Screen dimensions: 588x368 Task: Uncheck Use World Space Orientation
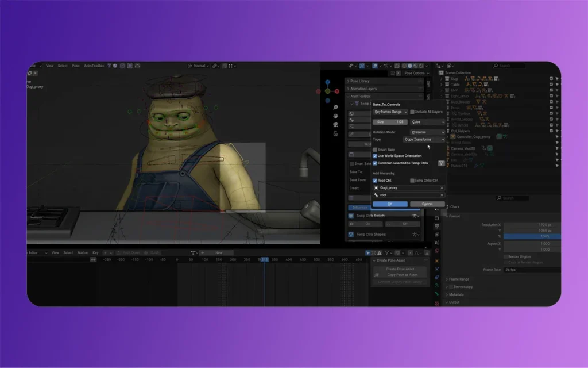pyautogui.click(x=374, y=156)
